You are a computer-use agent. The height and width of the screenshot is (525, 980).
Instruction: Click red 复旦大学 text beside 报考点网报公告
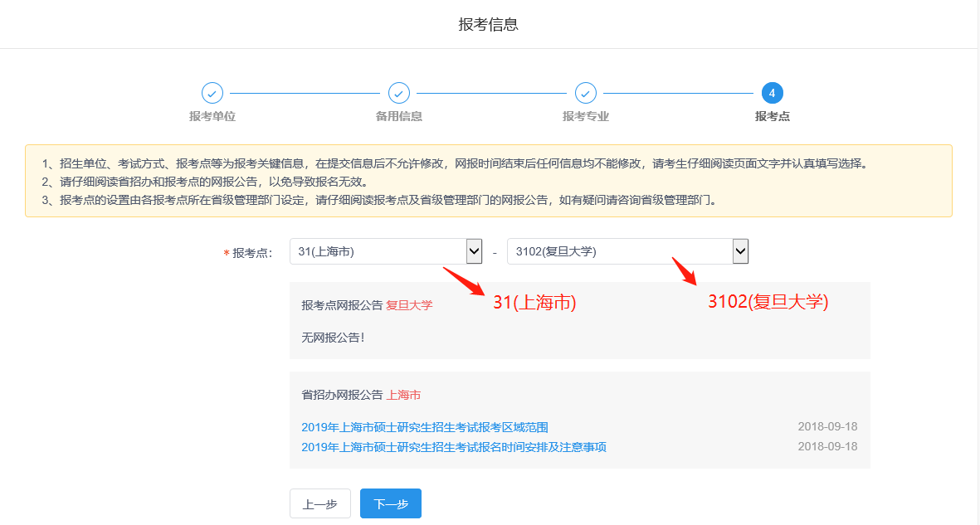click(409, 305)
